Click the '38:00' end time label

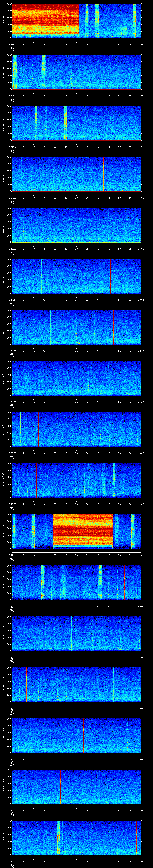141,351
